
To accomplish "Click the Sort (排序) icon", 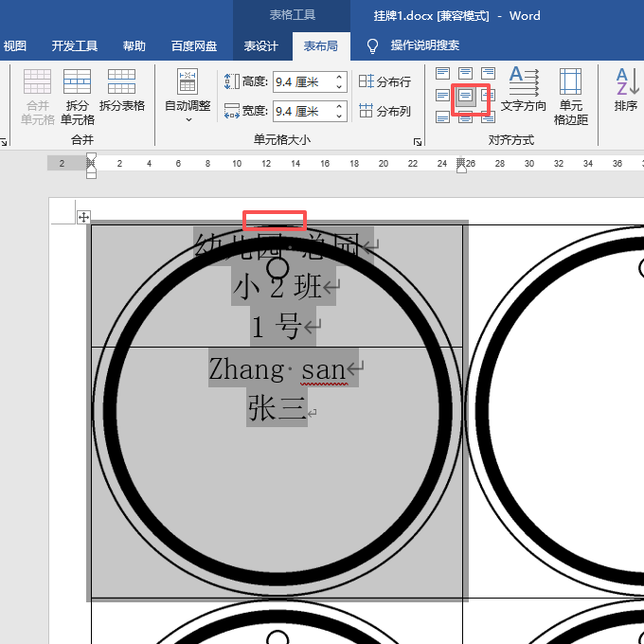I will (627, 80).
